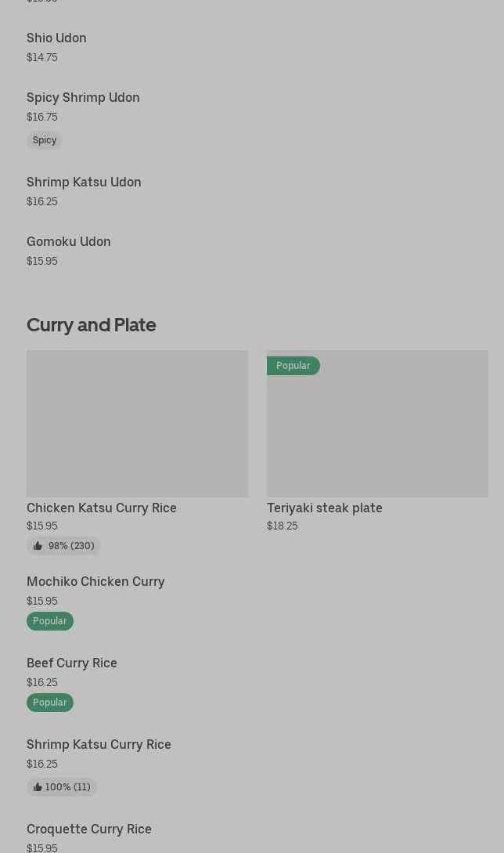
Task: Select the Shio Udon menu item
Action: pos(56,38)
